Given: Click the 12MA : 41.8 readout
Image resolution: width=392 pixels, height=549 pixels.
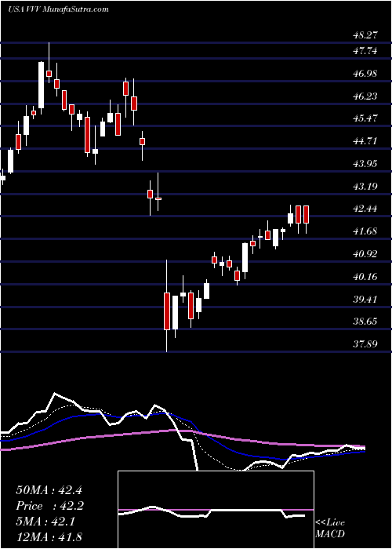Looking at the screenshot, I should (49, 537).
